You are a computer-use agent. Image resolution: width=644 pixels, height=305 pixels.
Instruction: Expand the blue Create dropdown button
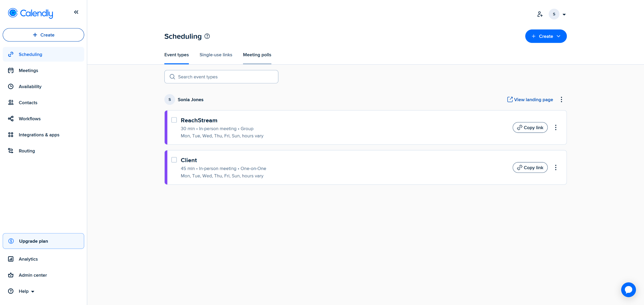(546, 36)
